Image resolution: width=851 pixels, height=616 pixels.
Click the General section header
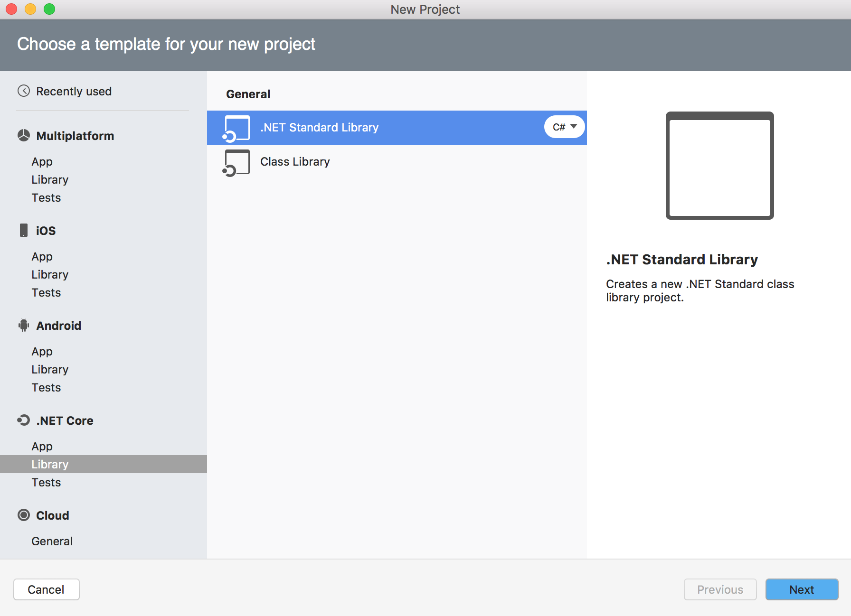[248, 94]
